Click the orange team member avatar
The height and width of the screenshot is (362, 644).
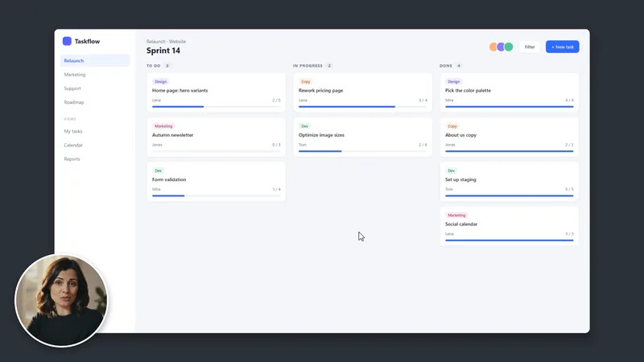tap(493, 47)
